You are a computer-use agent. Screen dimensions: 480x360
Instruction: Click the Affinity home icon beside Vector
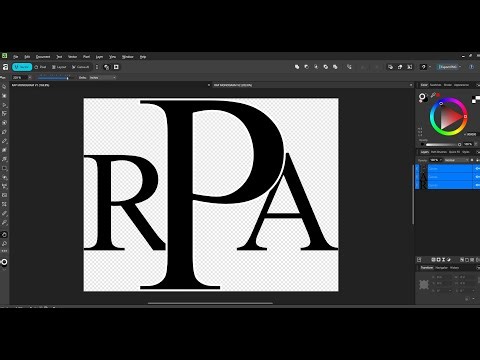(x=5, y=67)
